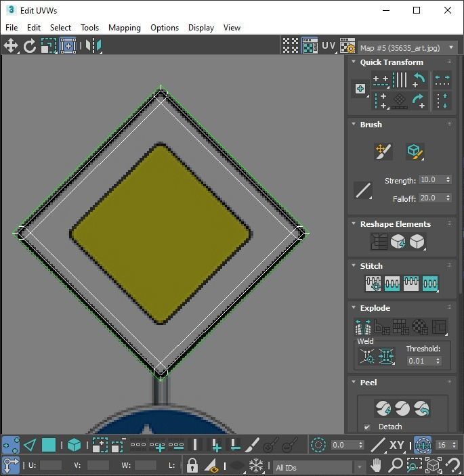
Task: Toggle the Lock Selection padlock
Action: coord(192,464)
